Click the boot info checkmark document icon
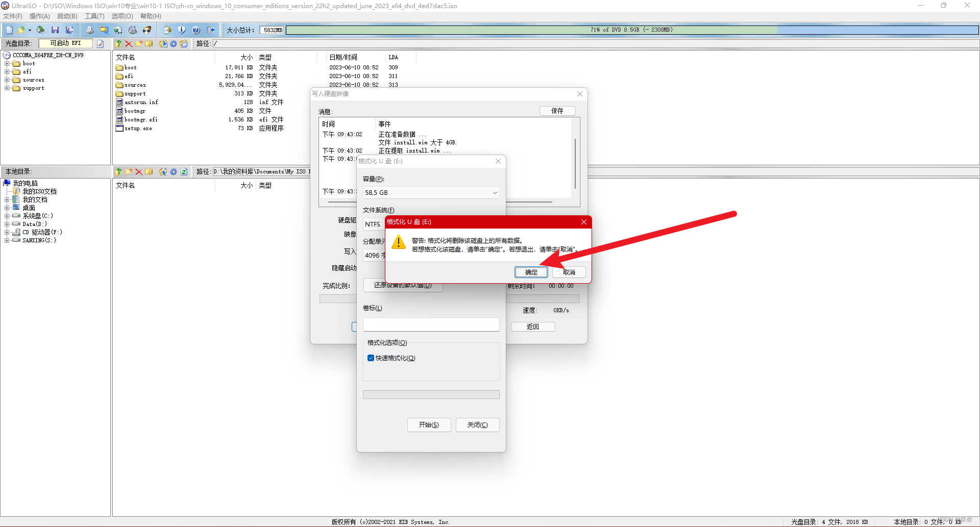The image size is (980, 527). pos(101,44)
